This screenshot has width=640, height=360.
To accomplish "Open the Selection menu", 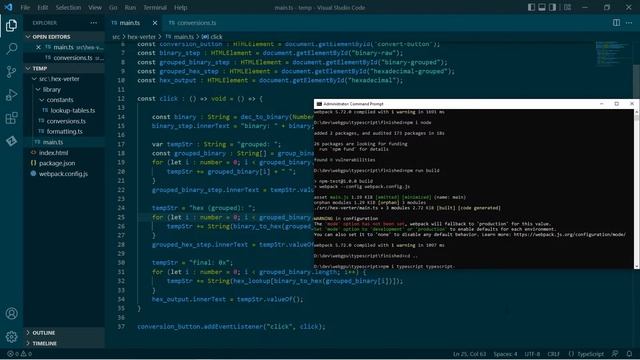I will pyautogui.click(x=68, y=7).
